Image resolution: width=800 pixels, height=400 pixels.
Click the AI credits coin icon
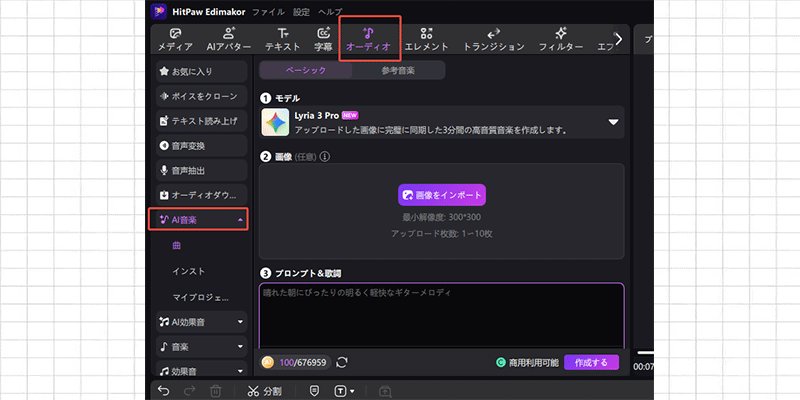tap(267, 362)
